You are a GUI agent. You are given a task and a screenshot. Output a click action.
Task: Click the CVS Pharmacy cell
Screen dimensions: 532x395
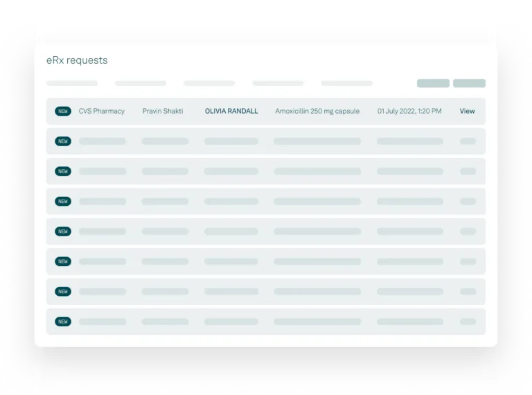(x=101, y=111)
